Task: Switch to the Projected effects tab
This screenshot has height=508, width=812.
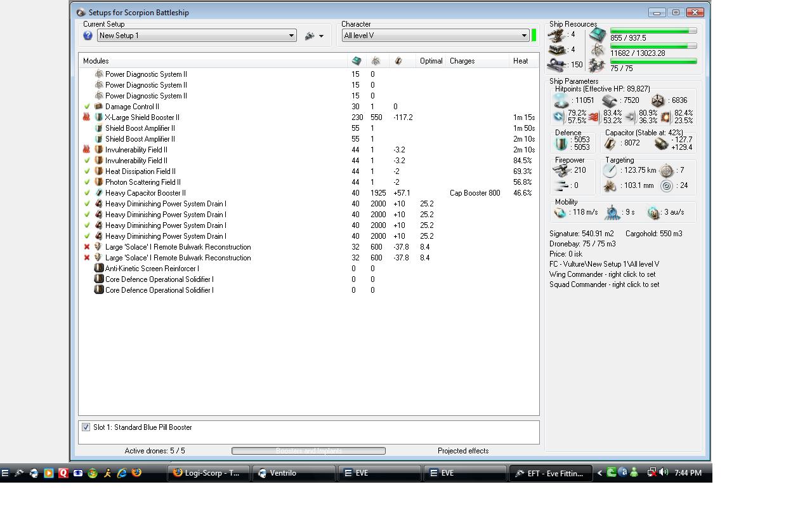Action: click(463, 451)
